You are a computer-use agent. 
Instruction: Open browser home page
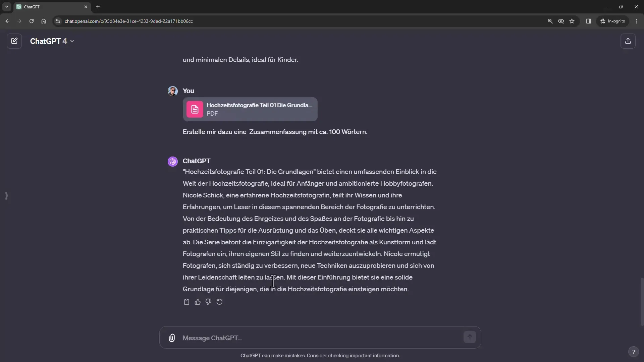44,21
